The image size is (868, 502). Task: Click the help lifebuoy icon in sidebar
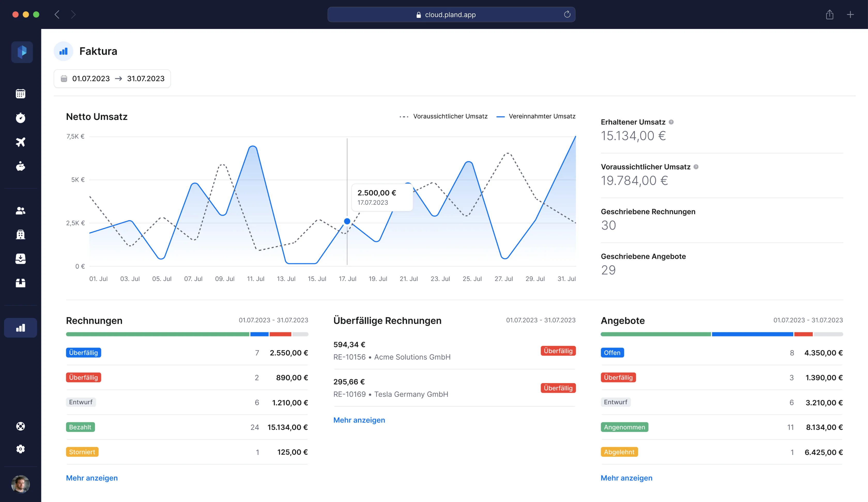click(20, 426)
